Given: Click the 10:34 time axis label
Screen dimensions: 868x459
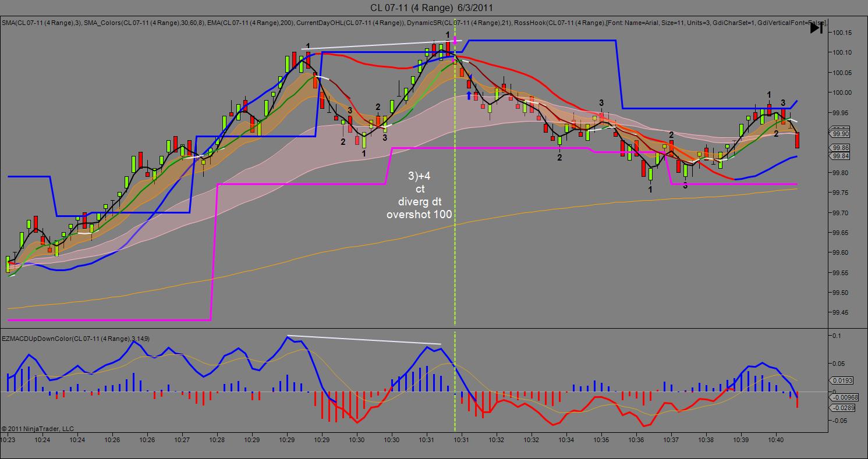Looking at the screenshot, I should 567,440.
